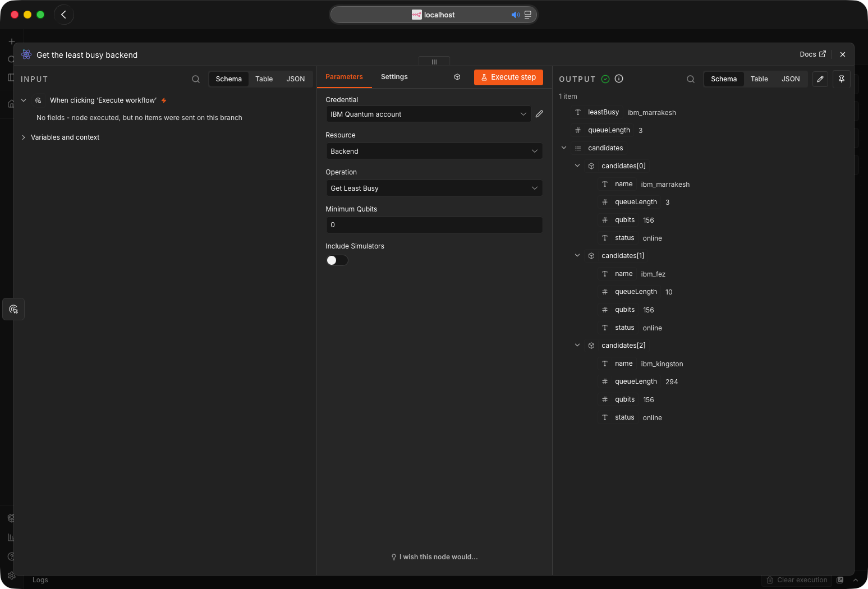Open the Docs link

[812, 54]
